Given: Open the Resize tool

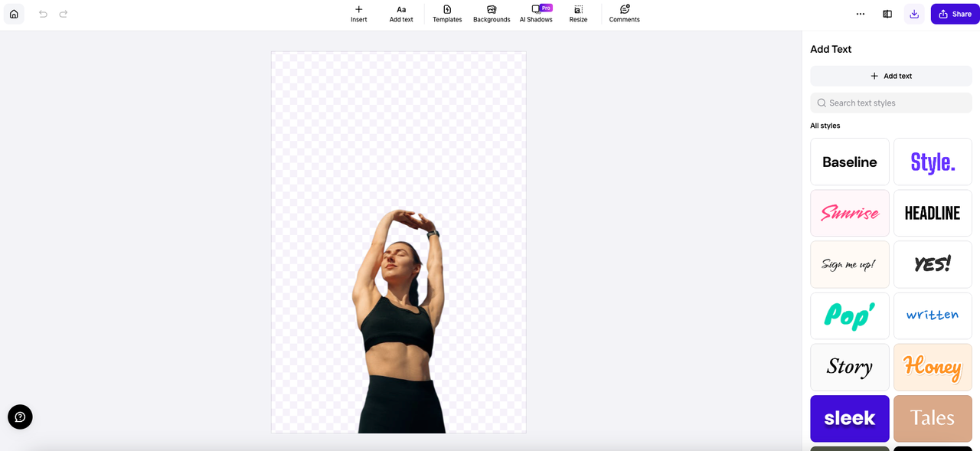Looking at the screenshot, I should pyautogui.click(x=578, y=14).
